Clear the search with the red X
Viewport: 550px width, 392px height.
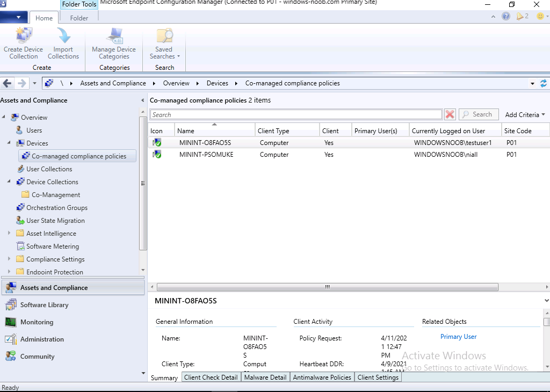coord(450,114)
